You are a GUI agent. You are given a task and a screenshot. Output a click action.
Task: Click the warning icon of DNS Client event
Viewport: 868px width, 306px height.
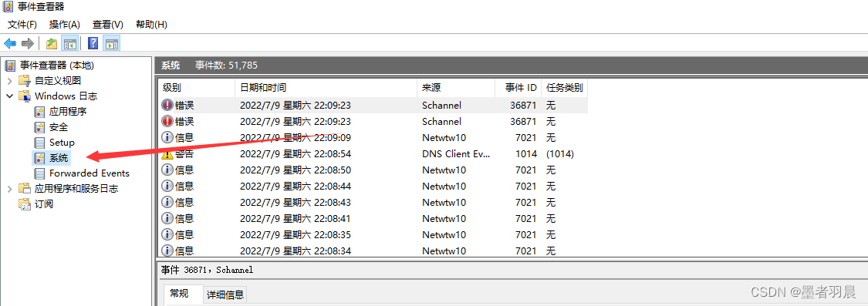[167, 154]
